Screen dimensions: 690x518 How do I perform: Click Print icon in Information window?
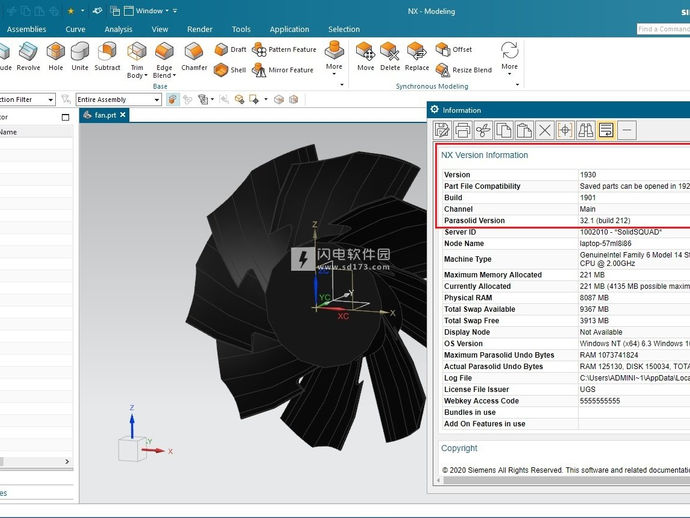click(x=462, y=130)
